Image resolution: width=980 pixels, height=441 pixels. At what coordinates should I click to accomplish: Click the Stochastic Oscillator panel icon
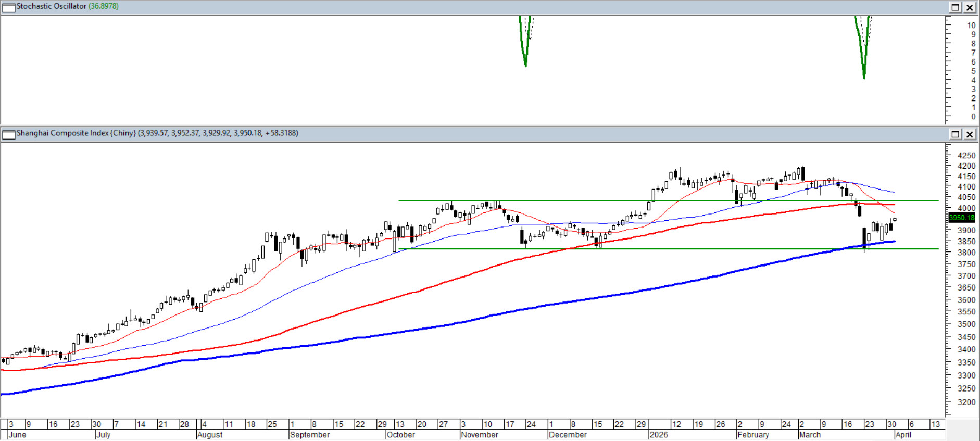pos(9,7)
